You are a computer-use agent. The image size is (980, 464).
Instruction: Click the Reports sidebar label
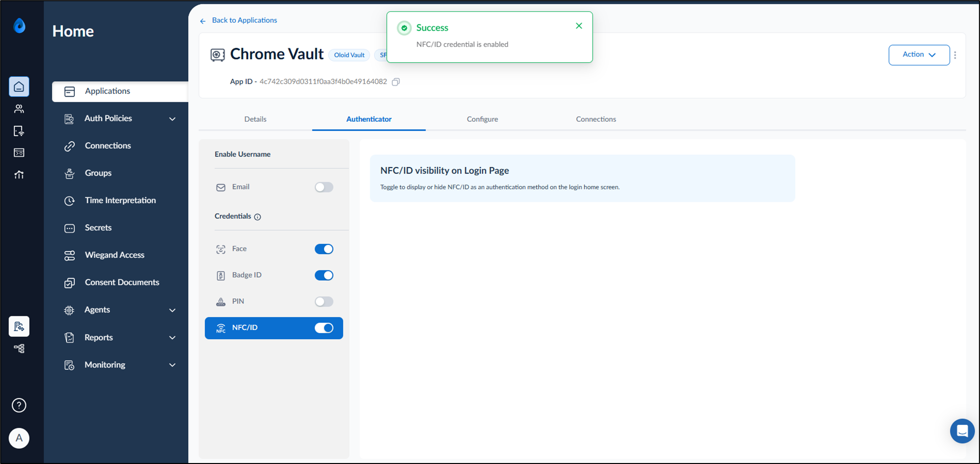[x=98, y=337]
